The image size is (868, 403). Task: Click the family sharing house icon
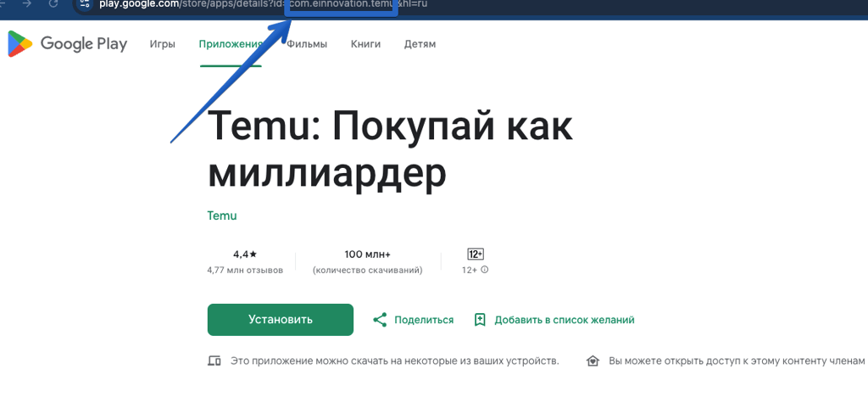coord(593,361)
